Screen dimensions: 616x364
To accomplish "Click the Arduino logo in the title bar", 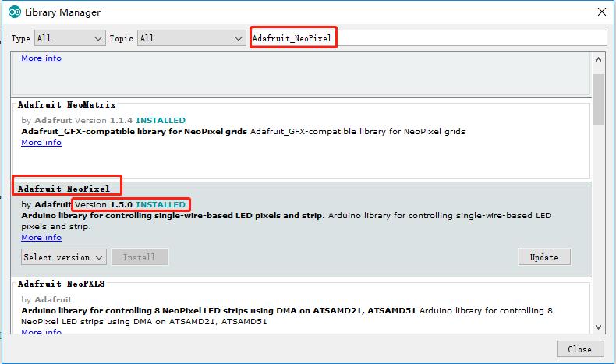I will pyautogui.click(x=15, y=12).
